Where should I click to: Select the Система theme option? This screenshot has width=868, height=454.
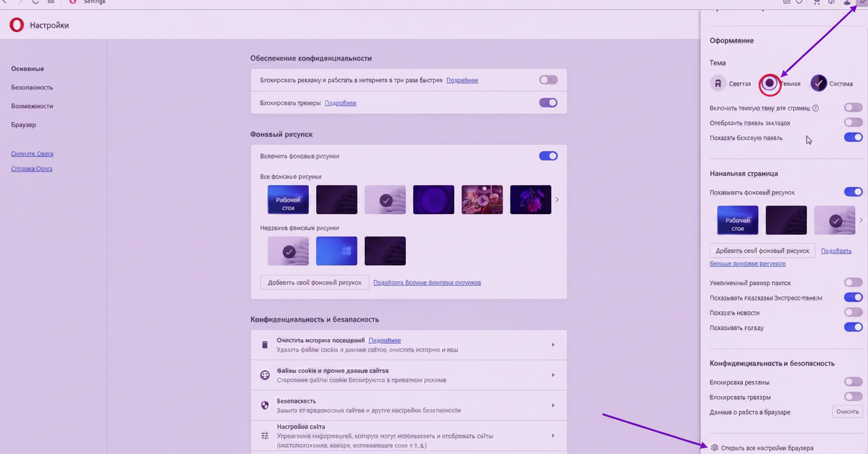point(832,83)
